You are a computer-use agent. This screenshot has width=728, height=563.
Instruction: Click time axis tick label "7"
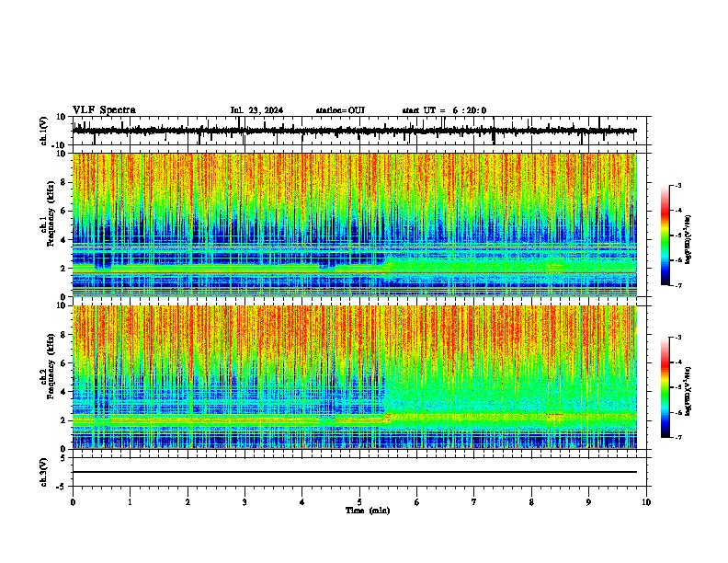(x=474, y=502)
